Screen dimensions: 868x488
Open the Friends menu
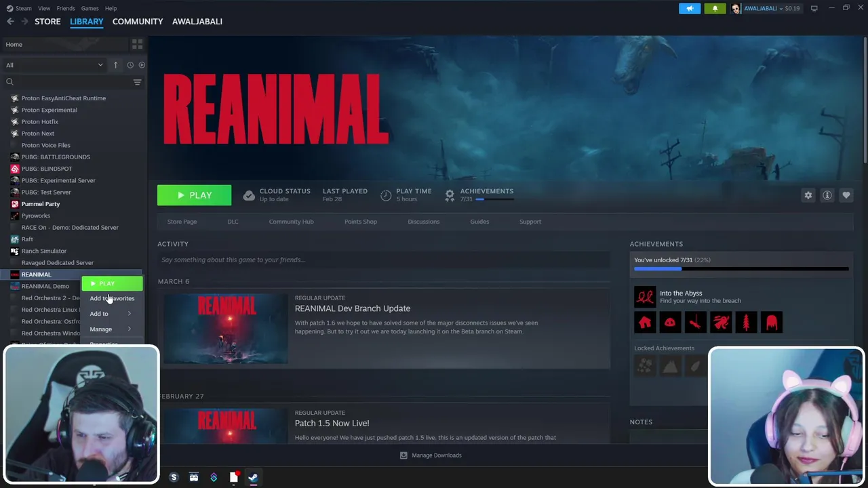(x=66, y=8)
